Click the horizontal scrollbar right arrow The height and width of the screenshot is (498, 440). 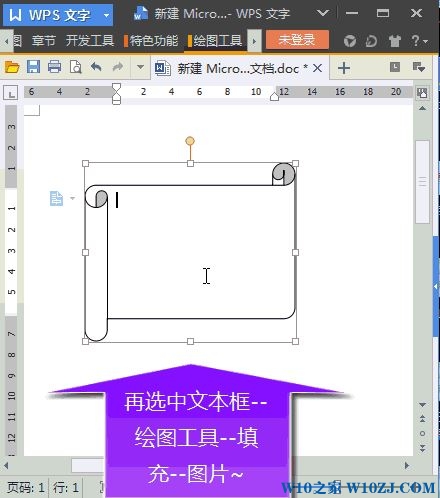click(x=407, y=465)
